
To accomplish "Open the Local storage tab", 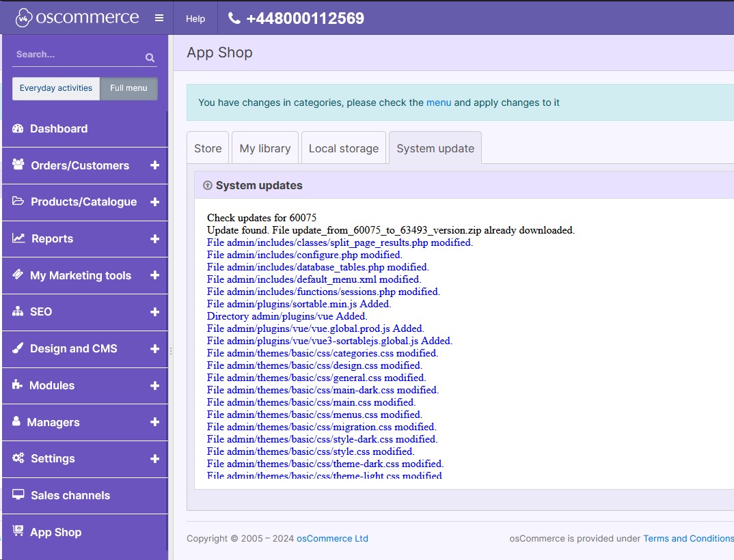I will 344,148.
